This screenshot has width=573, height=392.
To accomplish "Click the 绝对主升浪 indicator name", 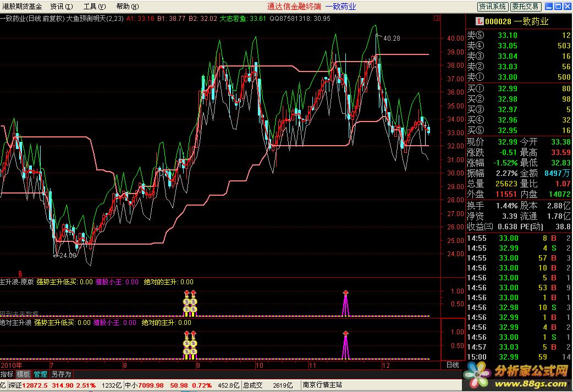I will pos(16,323).
